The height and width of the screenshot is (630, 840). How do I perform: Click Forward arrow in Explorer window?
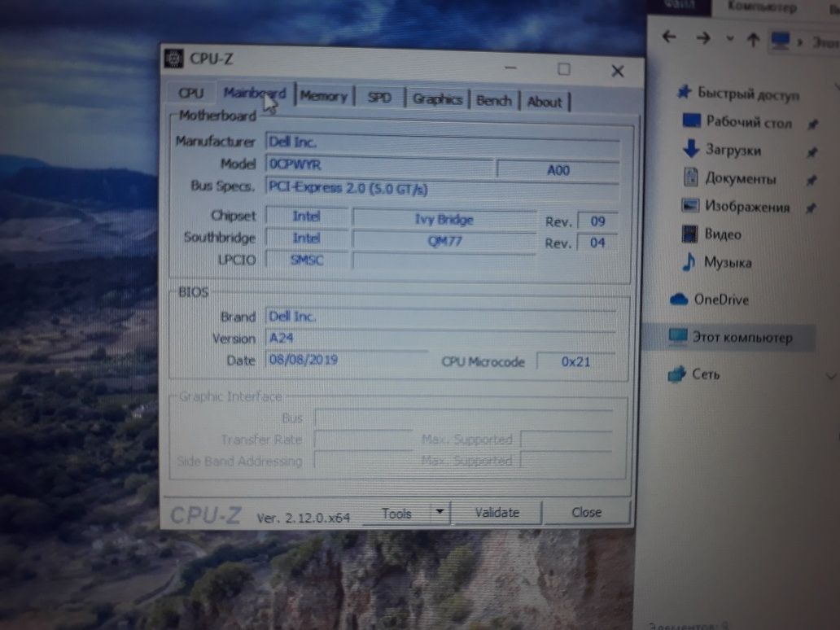(x=703, y=38)
